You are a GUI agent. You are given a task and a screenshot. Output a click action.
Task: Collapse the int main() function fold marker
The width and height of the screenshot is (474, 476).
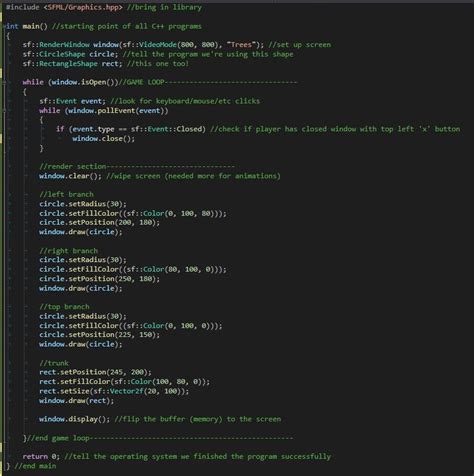[4, 26]
